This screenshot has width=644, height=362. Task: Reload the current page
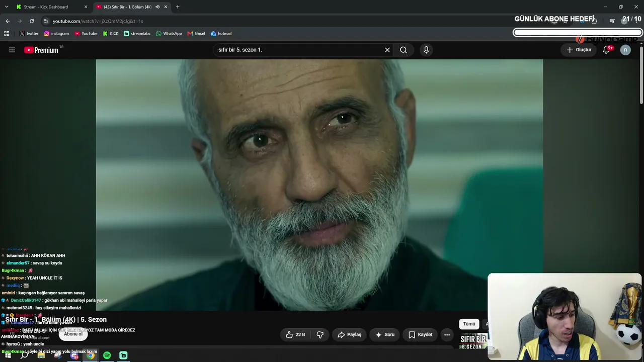click(32, 21)
